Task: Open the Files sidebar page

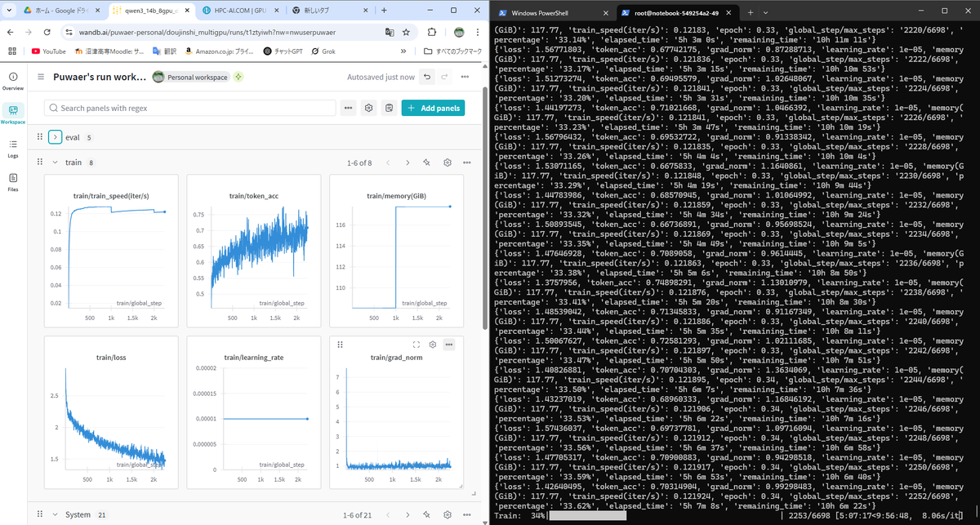Action: coord(12,182)
